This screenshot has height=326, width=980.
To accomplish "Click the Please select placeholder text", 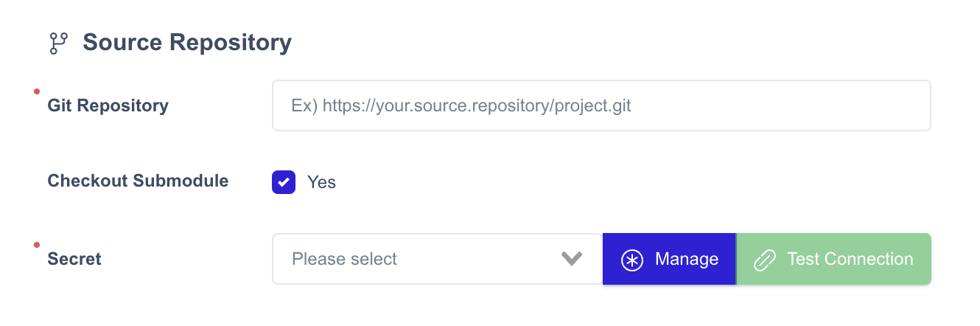I will (344, 259).
